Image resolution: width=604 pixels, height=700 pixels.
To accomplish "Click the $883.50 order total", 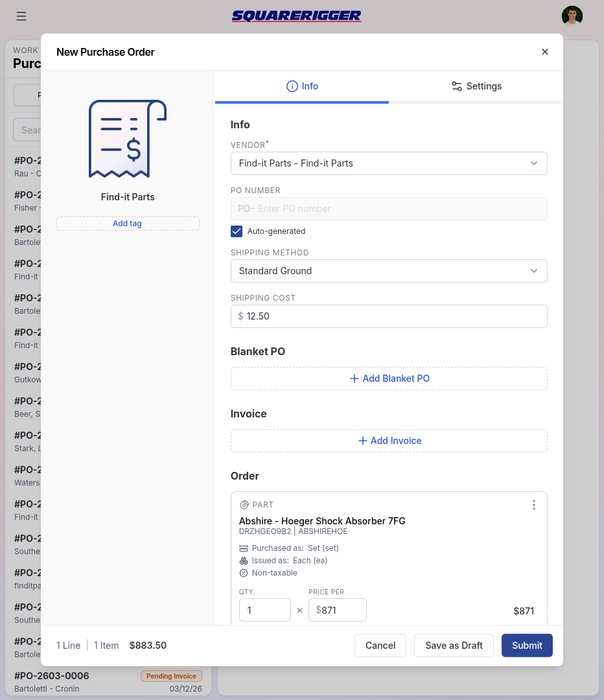I will (x=148, y=646).
